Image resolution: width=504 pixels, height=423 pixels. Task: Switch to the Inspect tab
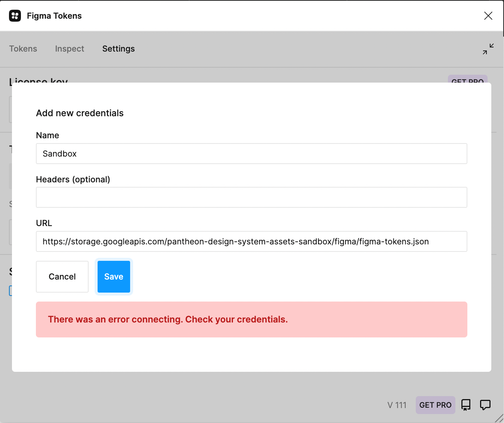pyautogui.click(x=70, y=49)
